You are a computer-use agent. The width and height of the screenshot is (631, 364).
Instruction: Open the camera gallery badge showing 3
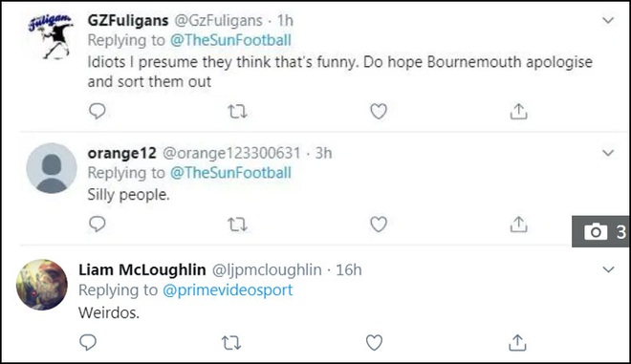600,231
